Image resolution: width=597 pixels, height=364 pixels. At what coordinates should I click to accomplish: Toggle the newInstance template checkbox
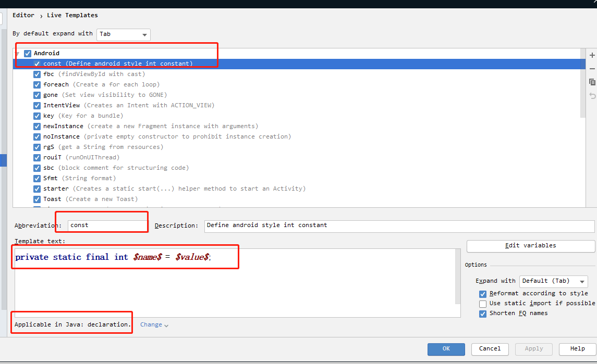(37, 126)
